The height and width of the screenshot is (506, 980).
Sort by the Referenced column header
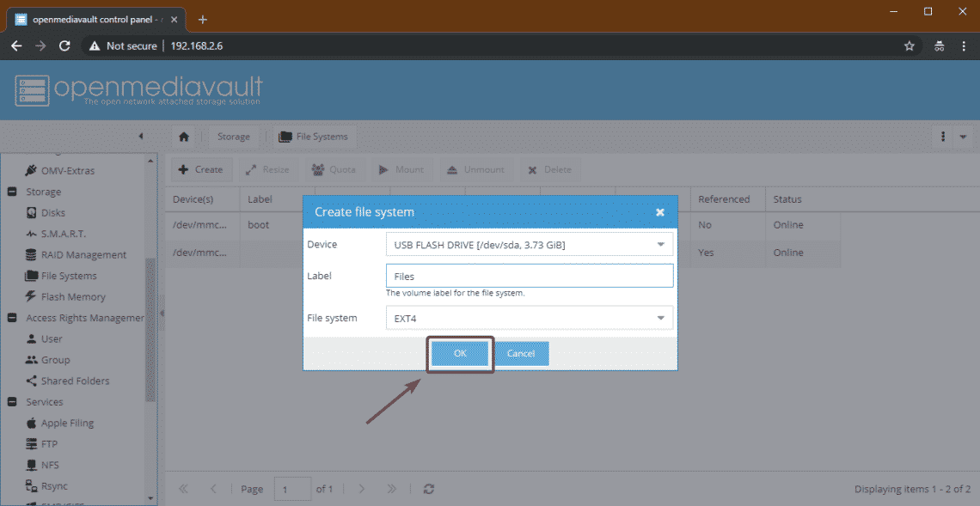pos(727,199)
